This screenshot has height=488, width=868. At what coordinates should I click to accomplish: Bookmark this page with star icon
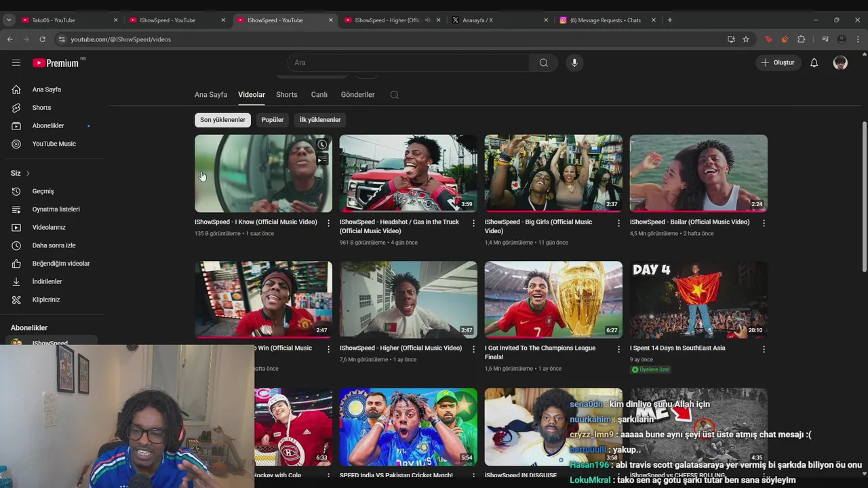point(746,39)
